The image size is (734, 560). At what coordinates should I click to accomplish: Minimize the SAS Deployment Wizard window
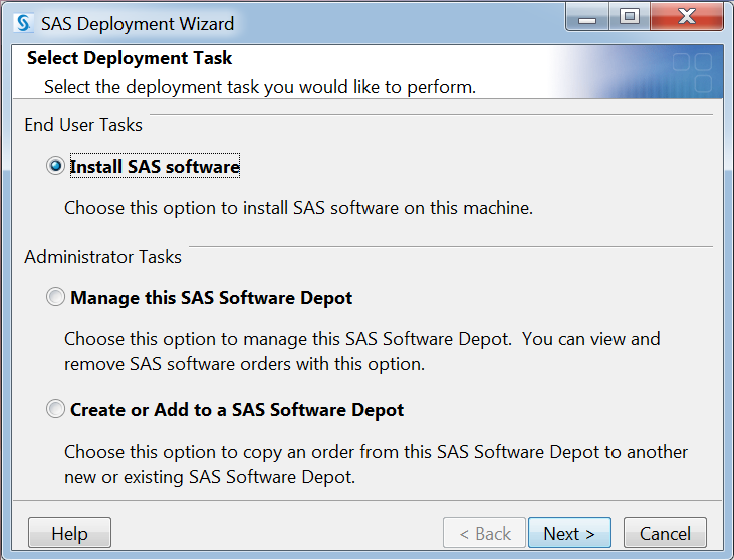[587, 18]
